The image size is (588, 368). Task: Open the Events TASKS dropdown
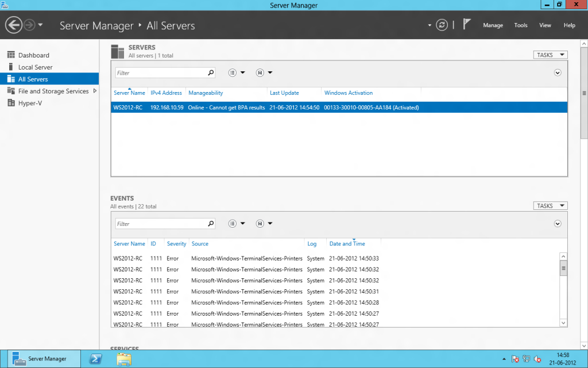pos(550,205)
